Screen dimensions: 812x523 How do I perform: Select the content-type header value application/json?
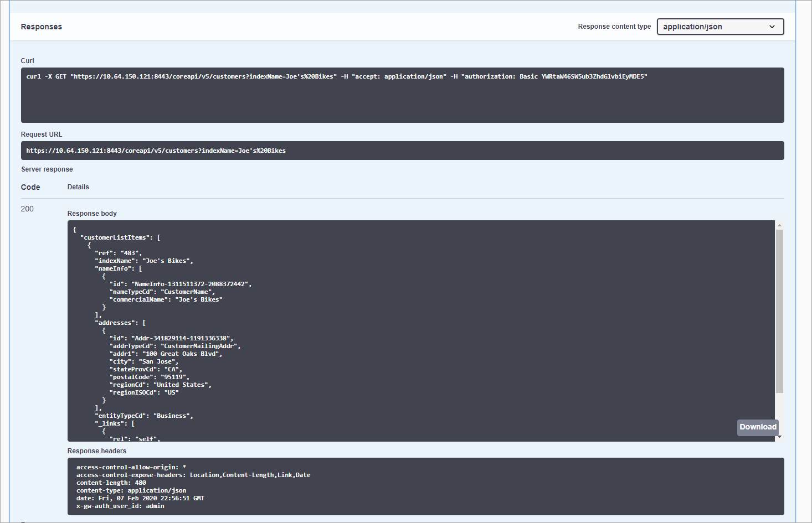point(157,490)
